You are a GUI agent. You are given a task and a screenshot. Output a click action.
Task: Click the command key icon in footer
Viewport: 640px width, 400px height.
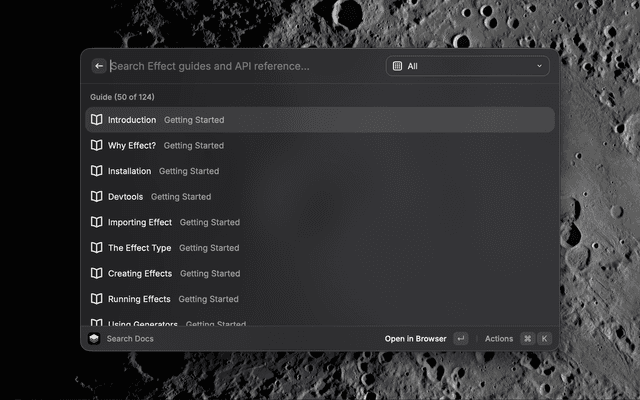527,339
